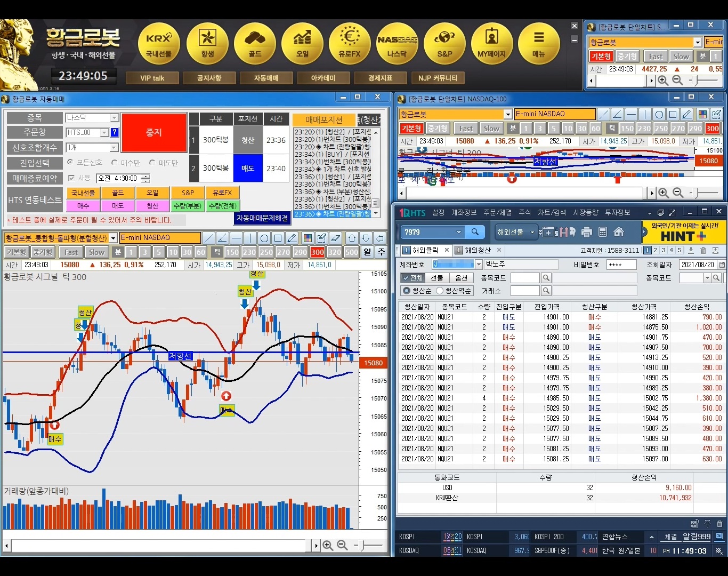Select the vertical line tool in main chart
The width and height of the screenshot is (728, 576).
[250, 238]
